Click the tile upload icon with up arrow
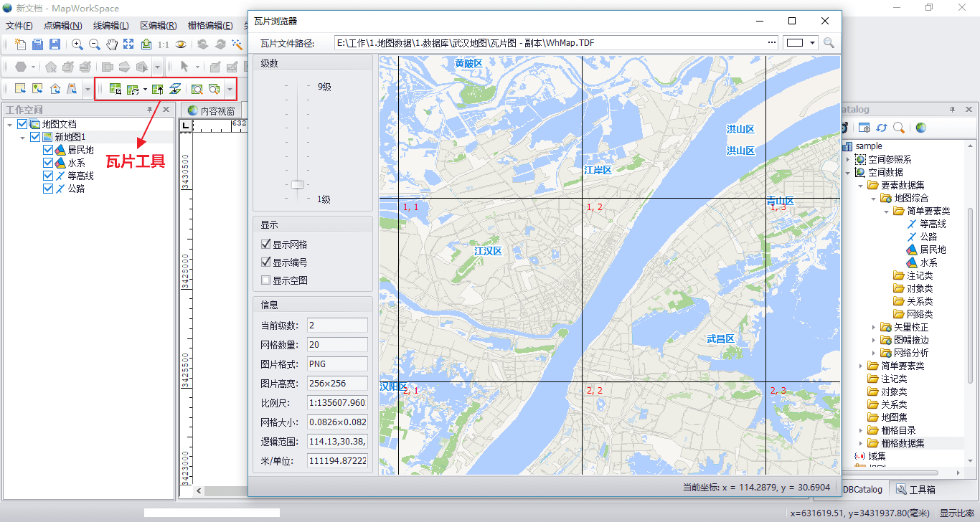Viewport: 980px width, 522px height. click(x=158, y=89)
